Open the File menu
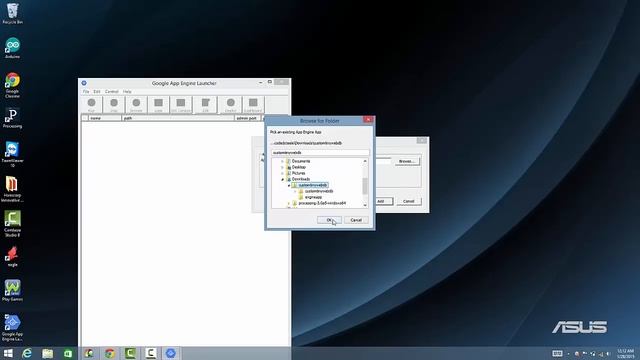 pyautogui.click(x=86, y=91)
